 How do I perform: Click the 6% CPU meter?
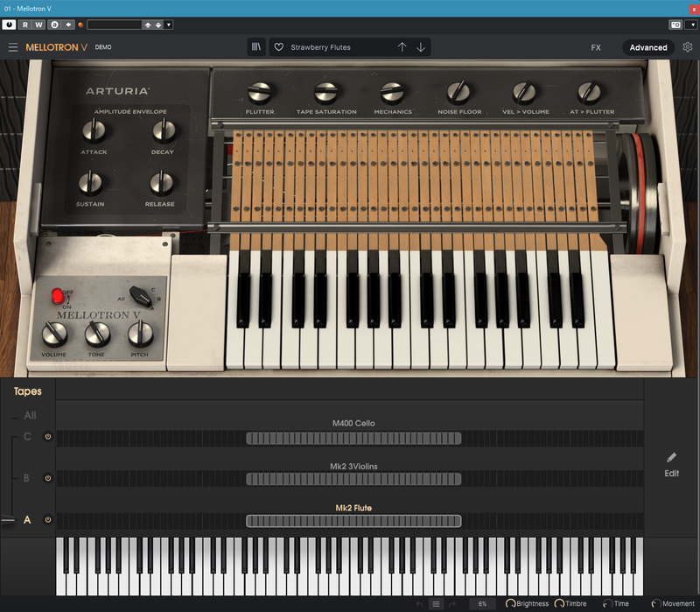click(x=482, y=604)
